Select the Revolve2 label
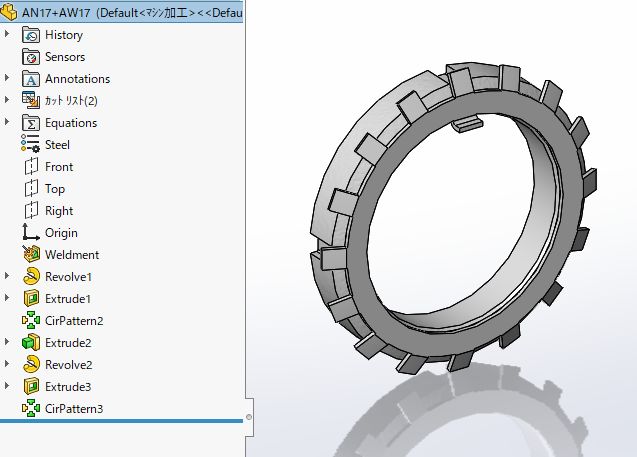 coord(68,364)
